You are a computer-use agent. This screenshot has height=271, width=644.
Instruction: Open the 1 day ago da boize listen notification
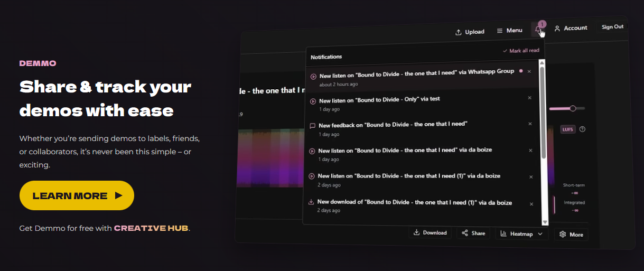pos(423,154)
